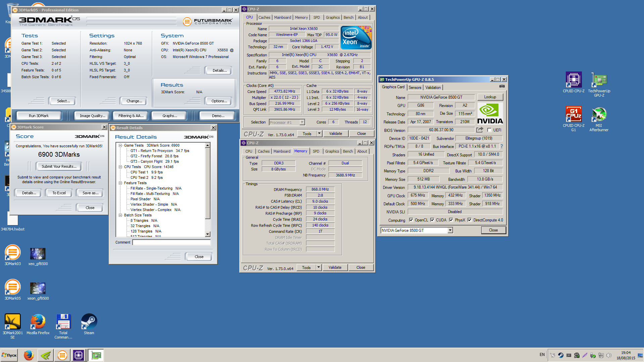The height and width of the screenshot is (362, 644).
Task: Click To Excel button in Score window
Action: [59, 193]
